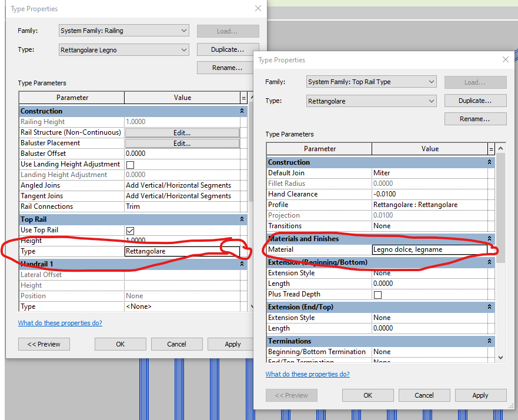Confirm the Railing dialog with OK

coord(120,344)
